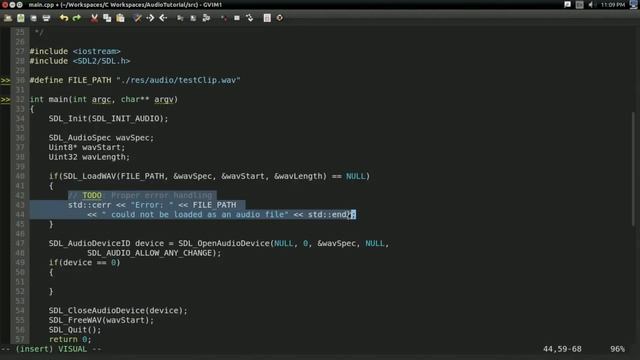Jump to tag under cursor icon
Screen dimensions: 640x360
(249, 18)
